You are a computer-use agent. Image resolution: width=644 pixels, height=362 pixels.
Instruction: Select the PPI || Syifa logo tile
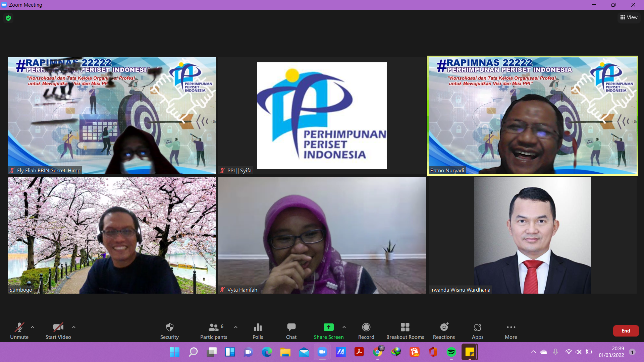pos(322,116)
